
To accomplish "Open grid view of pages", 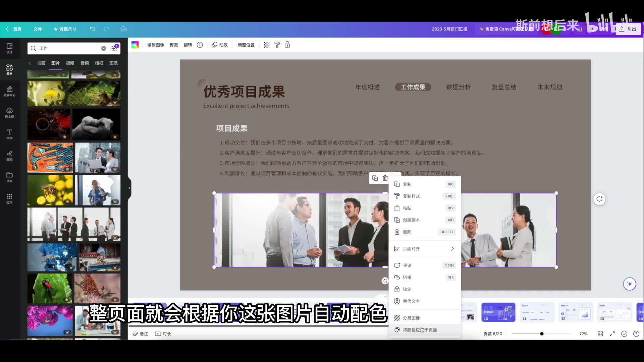I will [x=600, y=334].
